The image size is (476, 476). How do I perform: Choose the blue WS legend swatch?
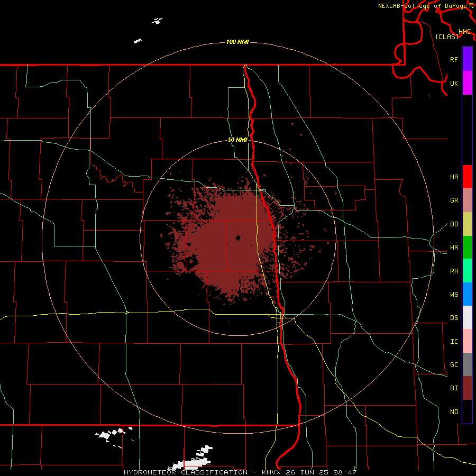pos(467,294)
